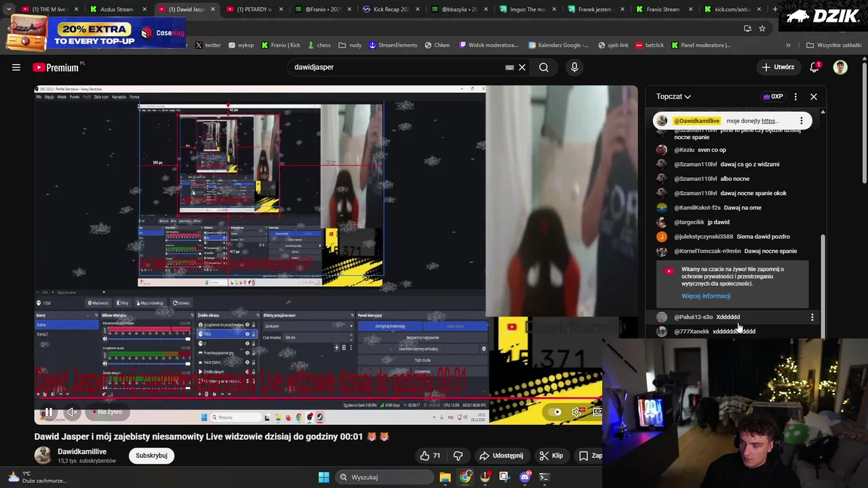Viewport: 868px width, 488px height.
Task: Open options for Palus12-s3o chat message
Action: coord(812,317)
